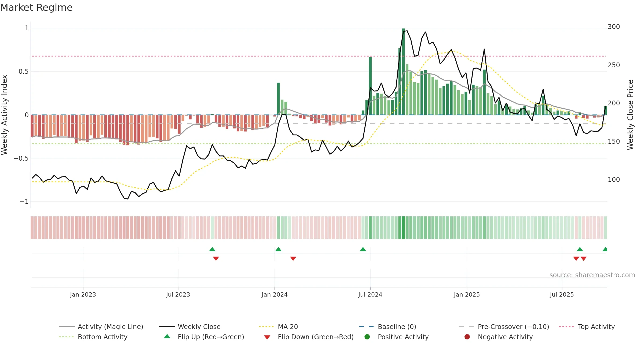Click the black Weekly Close legend line swatch

(x=167, y=327)
